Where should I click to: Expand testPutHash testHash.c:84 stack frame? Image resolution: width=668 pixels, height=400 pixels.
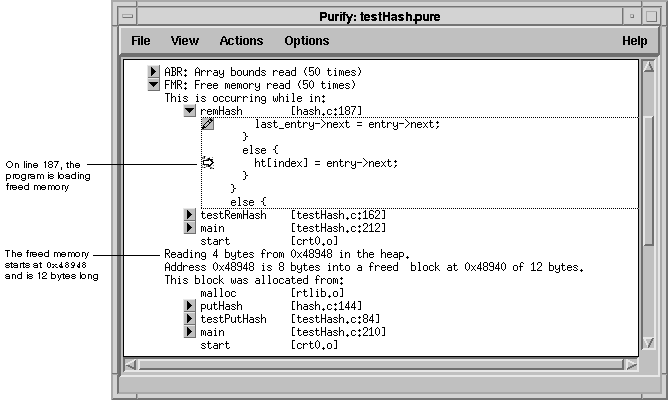(190, 319)
